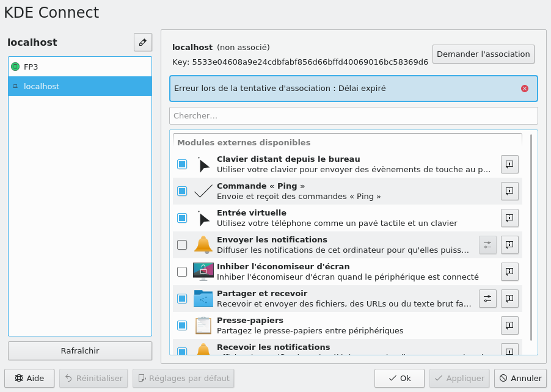551x392 pixels.
Task: Click the Modules externes disponibles header
Action: coord(244,143)
